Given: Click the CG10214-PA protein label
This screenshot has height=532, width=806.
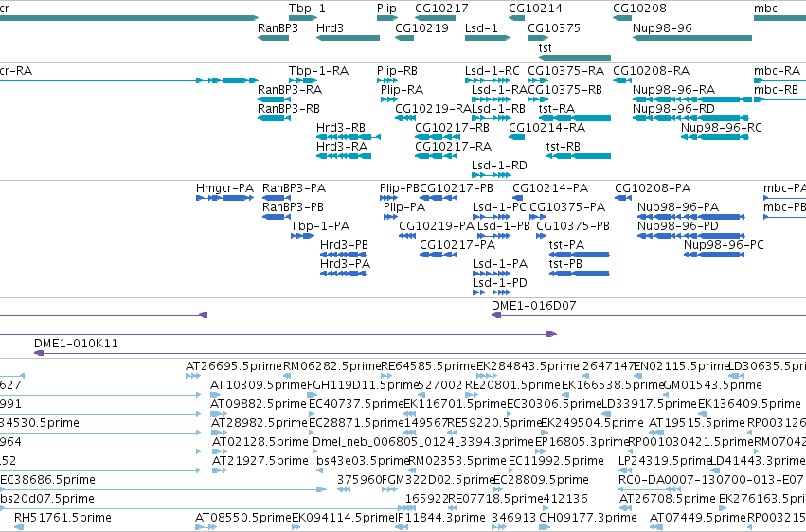Looking at the screenshot, I should 550,188.
